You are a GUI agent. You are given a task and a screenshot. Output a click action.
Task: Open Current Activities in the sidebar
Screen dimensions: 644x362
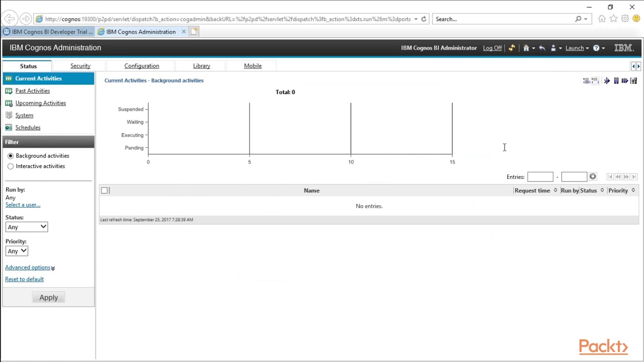(38, 78)
